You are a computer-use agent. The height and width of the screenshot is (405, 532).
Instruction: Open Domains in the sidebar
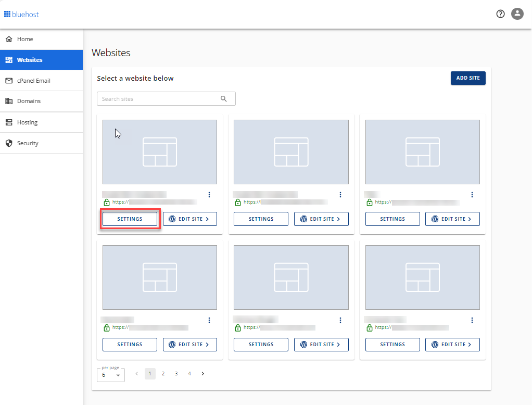[42, 101]
